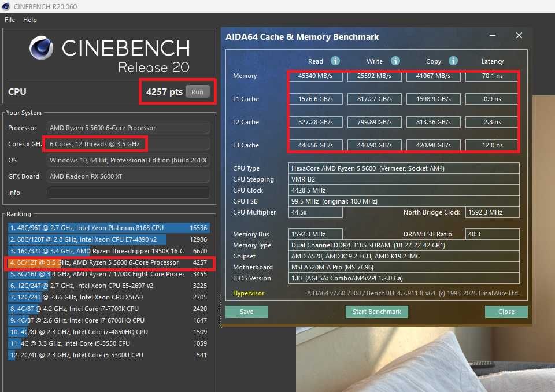
Task: Click the Processor field in Your System
Action: [128, 128]
